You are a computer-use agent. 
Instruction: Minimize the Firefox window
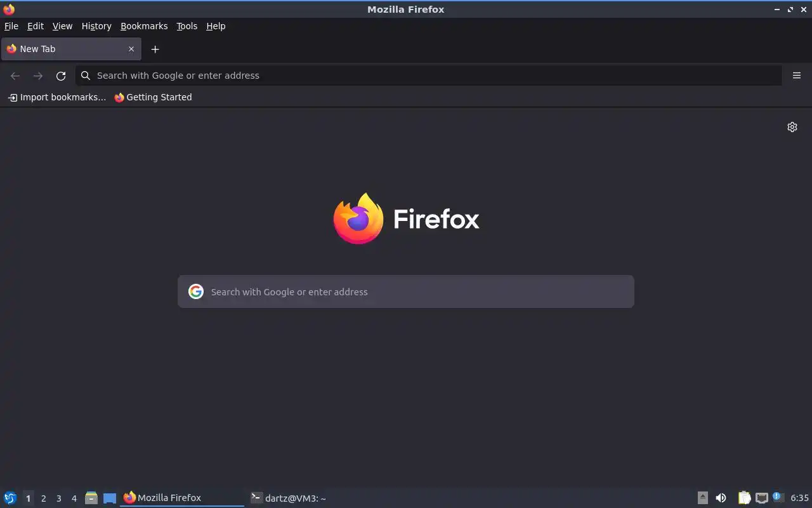[777, 10]
